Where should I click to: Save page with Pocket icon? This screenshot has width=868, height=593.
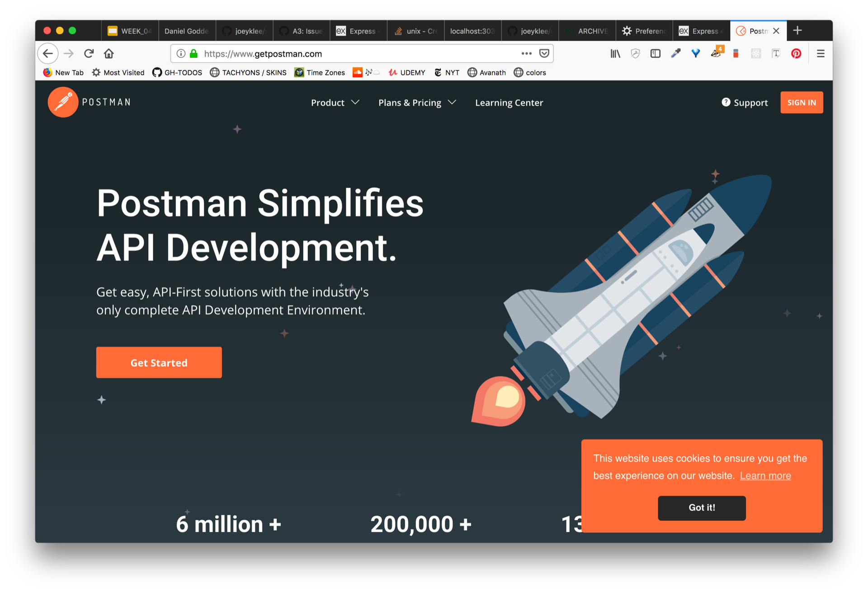(x=544, y=54)
